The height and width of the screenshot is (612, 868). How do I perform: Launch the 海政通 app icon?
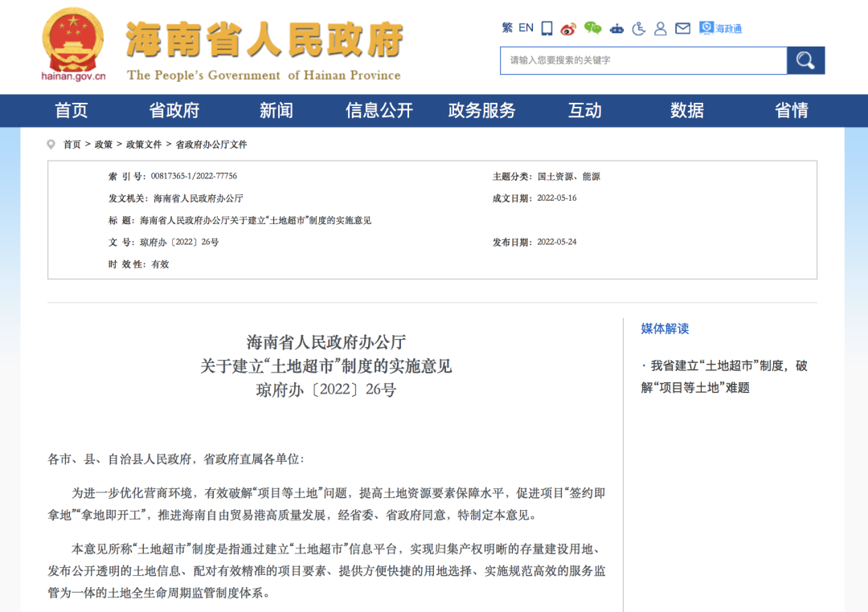tap(707, 28)
